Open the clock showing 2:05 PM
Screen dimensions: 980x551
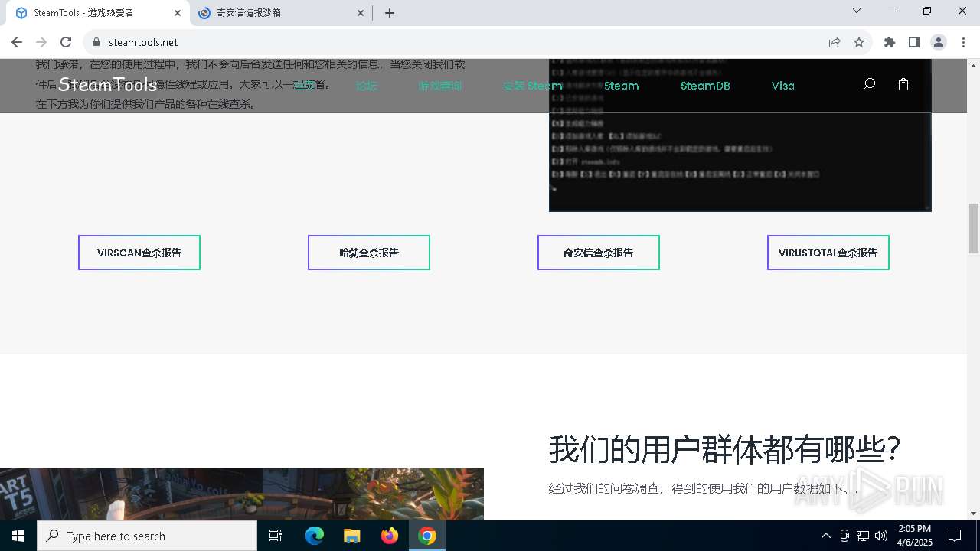(x=915, y=536)
